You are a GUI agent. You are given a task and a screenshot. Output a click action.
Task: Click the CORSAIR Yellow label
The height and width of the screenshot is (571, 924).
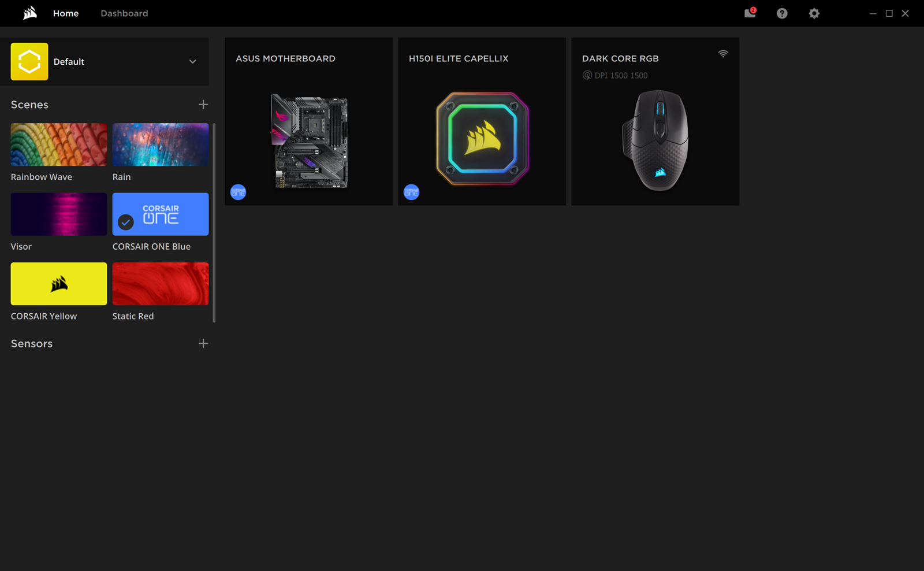point(44,316)
